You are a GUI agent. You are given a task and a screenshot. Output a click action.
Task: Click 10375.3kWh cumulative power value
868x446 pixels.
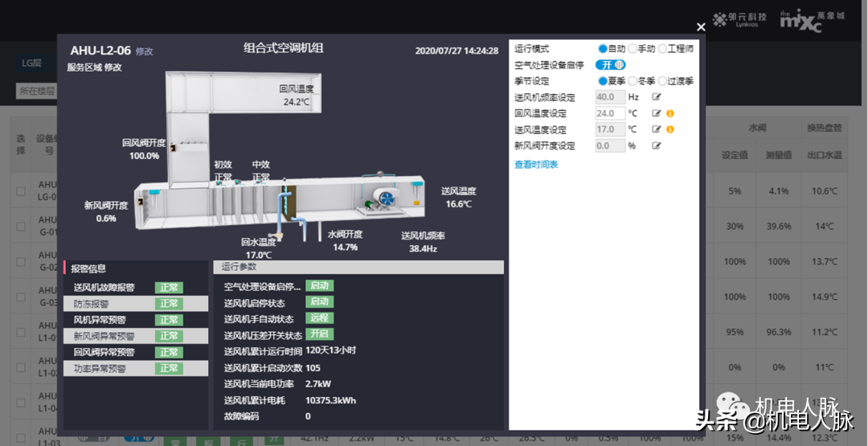(330, 400)
